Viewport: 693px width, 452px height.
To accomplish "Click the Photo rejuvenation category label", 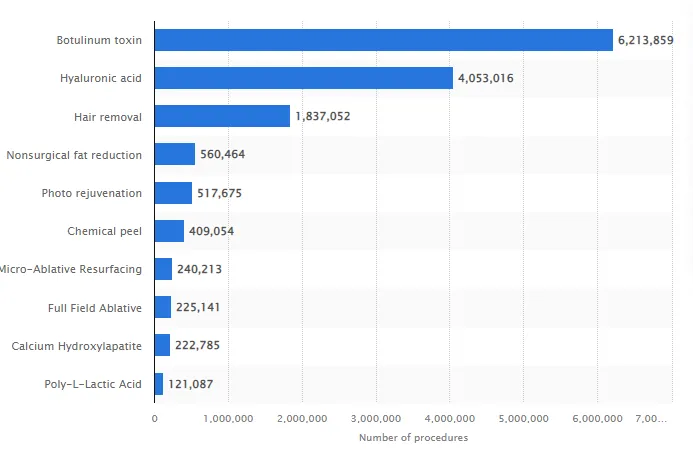I will pyautogui.click(x=91, y=194).
